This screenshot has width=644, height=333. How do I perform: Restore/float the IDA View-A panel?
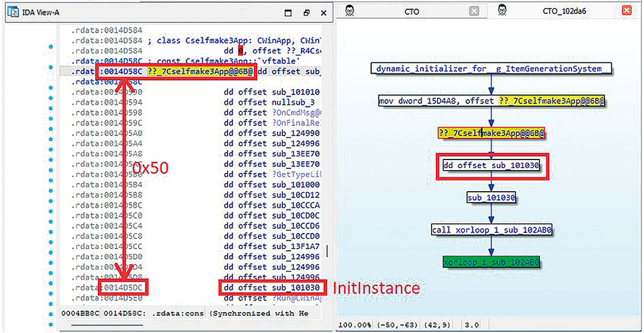click(306, 12)
